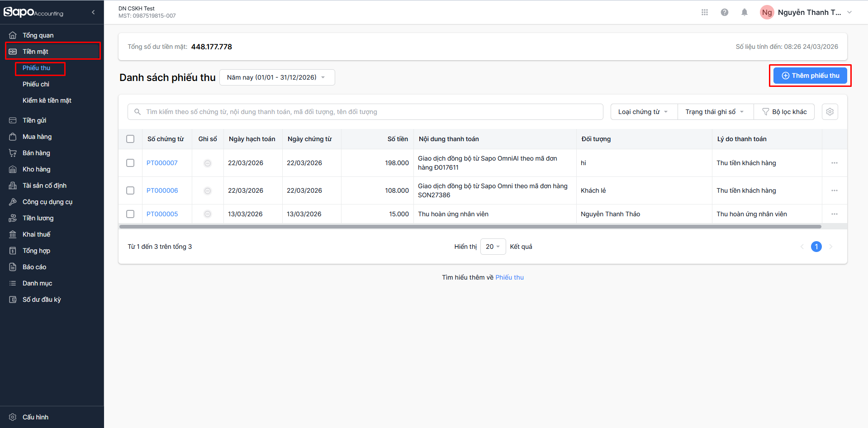Screen dimensions: 868x428
Task: Go to Phiếu chi in sidebar
Action: (x=36, y=84)
